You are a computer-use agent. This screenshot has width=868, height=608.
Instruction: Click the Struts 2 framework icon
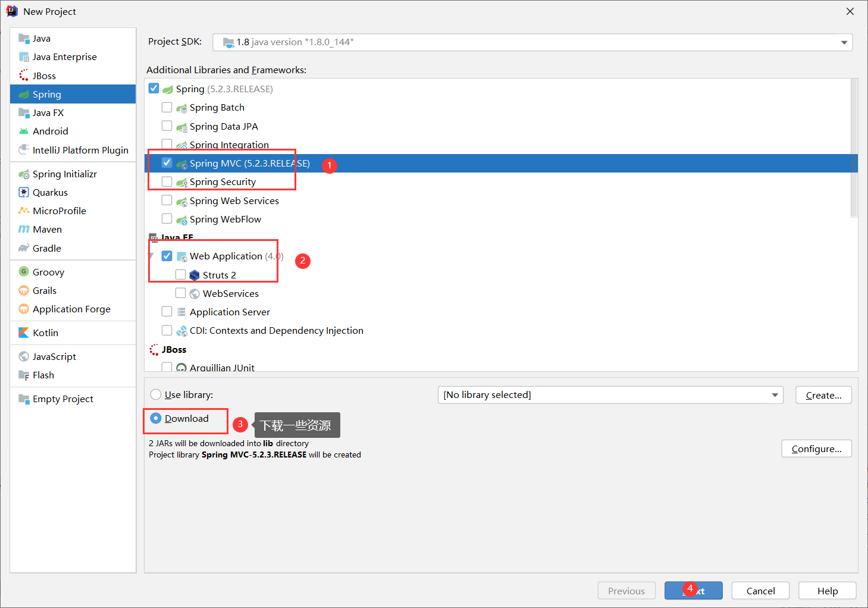tap(195, 275)
